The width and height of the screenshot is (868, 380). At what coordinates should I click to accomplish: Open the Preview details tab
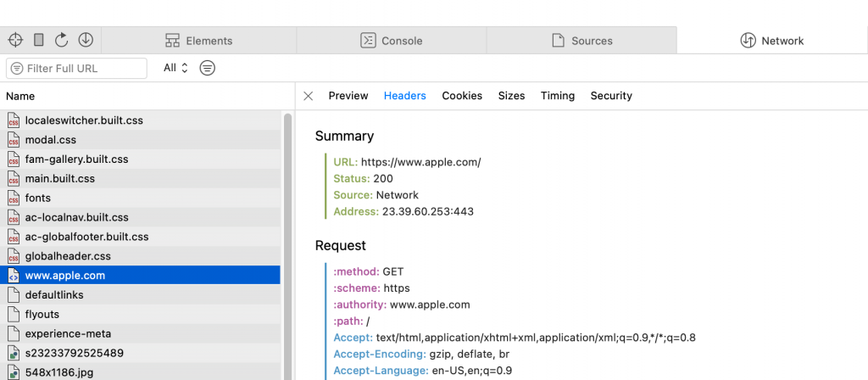pos(348,96)
